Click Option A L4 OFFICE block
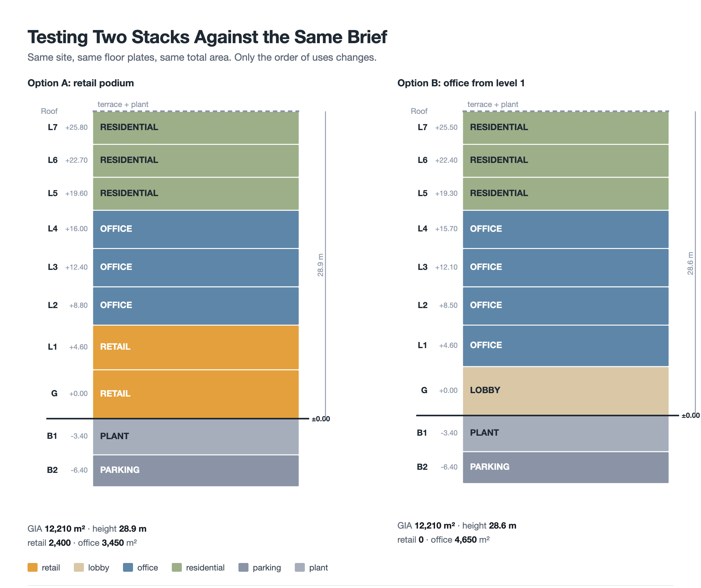This screenshot has width=701, height=588. click(x=196, y=229)
